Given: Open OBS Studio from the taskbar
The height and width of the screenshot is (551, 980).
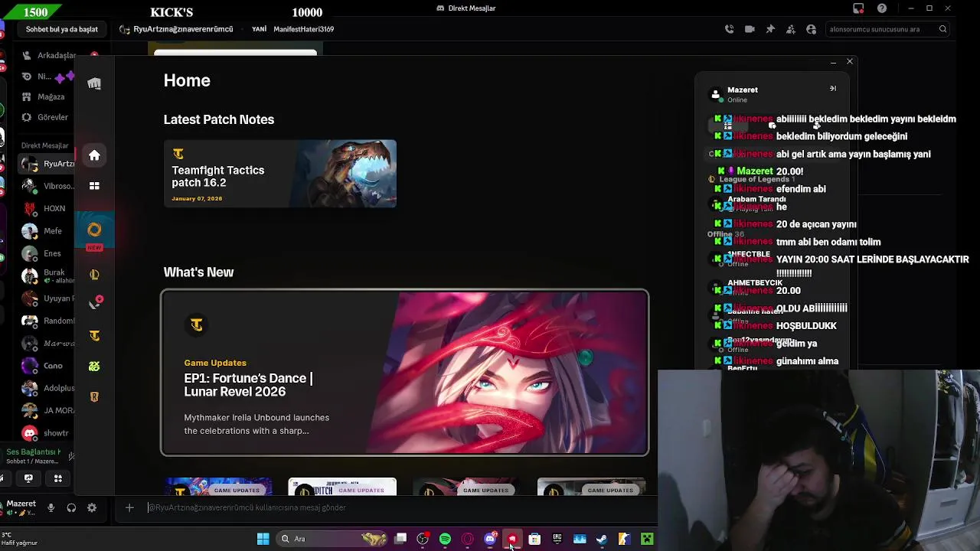Looking at the screenshot, I should [x=423, y=539].
